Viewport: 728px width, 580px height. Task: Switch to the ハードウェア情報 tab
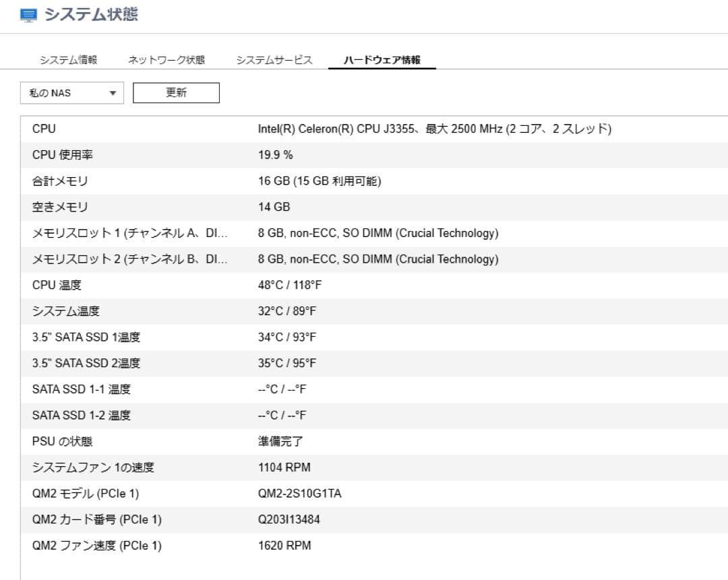click(382, 59)
